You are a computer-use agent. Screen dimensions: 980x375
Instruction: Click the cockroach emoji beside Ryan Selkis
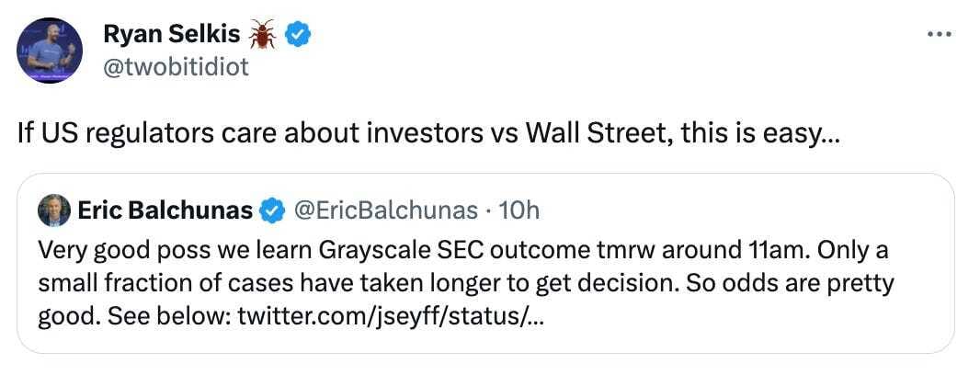pyautogui.click(x=262, y=35)
